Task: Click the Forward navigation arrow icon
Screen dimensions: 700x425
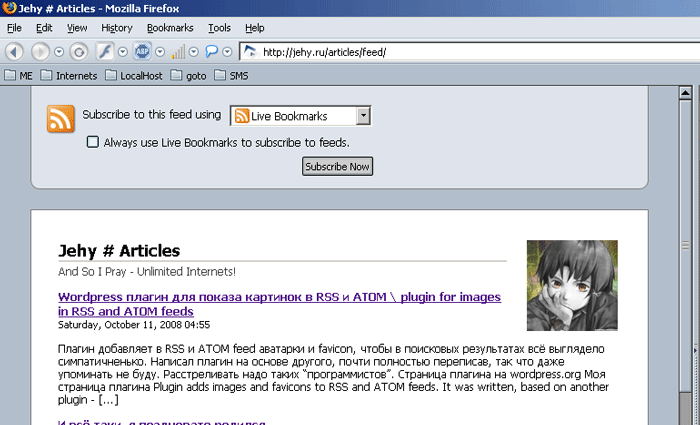Action: tap(40, 52)
